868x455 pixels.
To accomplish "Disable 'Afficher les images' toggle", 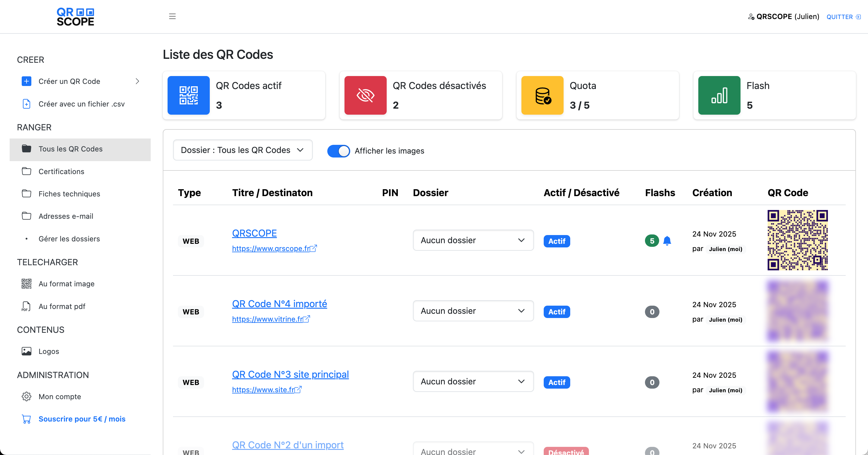I will click(x=338, y=151).
